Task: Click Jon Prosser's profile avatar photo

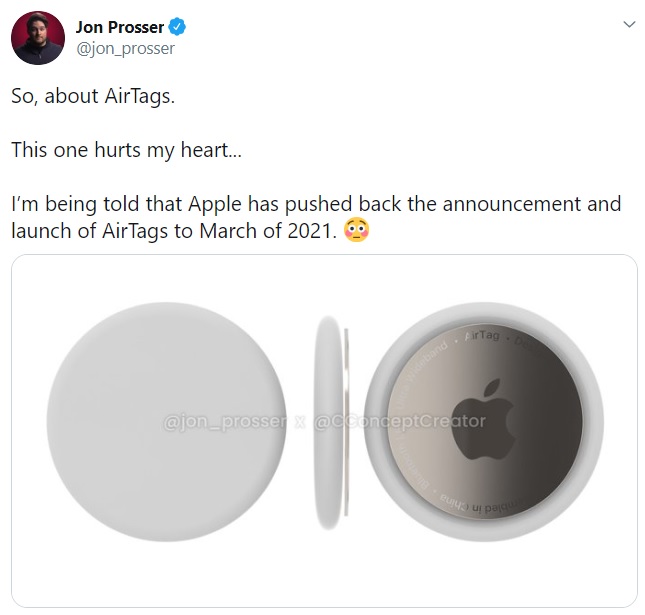Action: tap(39, 39)
